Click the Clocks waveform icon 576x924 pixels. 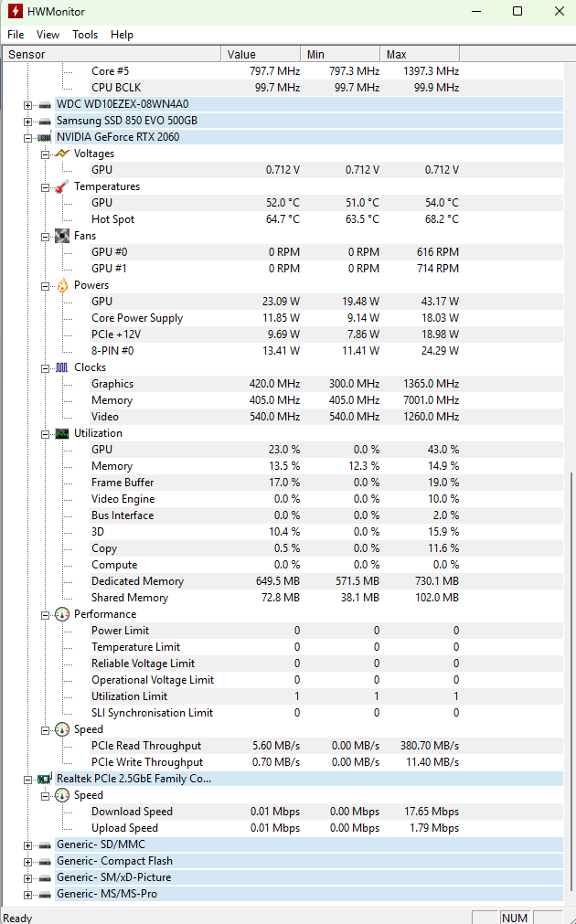62,367
